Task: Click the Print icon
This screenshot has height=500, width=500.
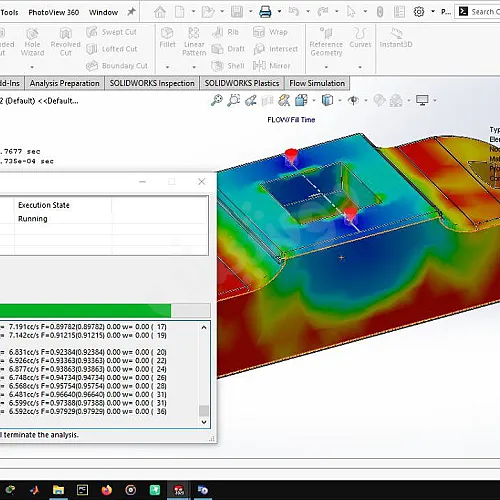Action: (x=265, y=12)
